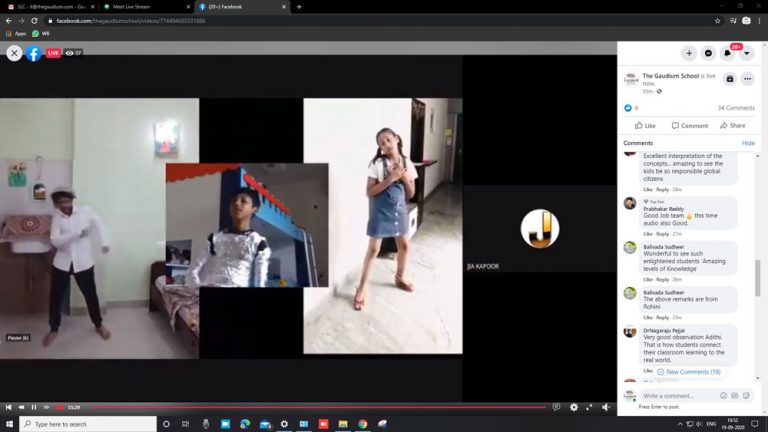Skip to the video start
This screenshot has height=432, width=768.
(8, 408)
